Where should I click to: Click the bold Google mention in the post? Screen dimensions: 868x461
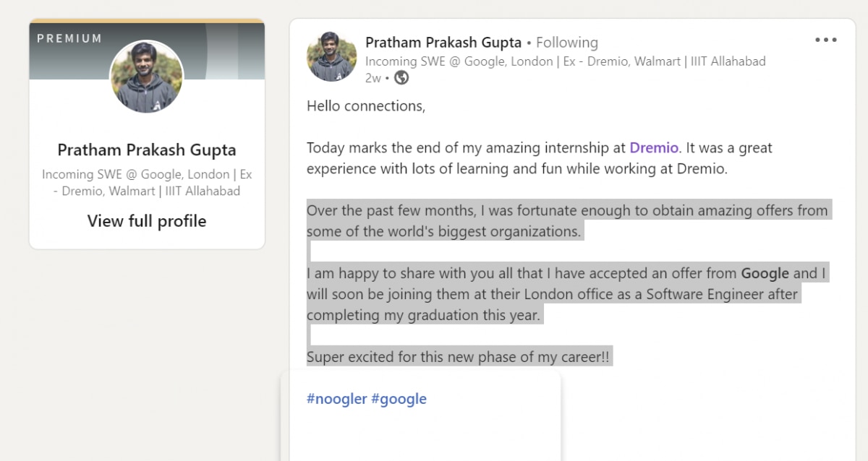tap(765, 274)
